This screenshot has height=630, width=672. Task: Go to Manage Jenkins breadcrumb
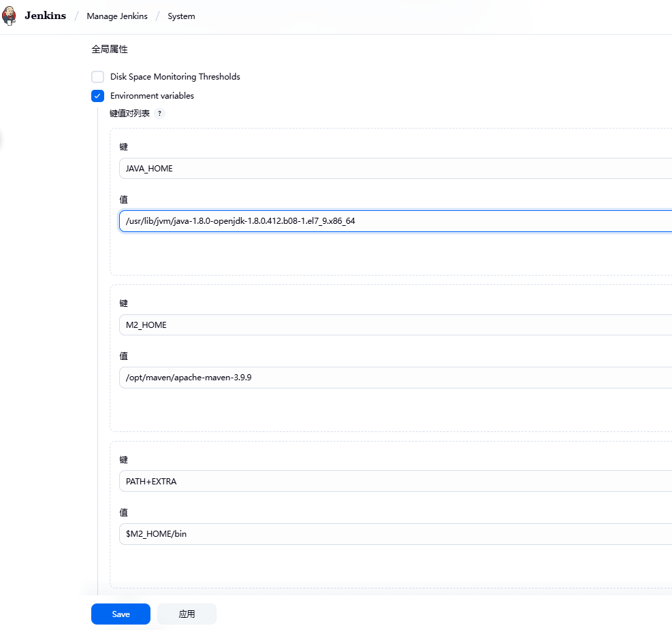[x=116, y=16]
